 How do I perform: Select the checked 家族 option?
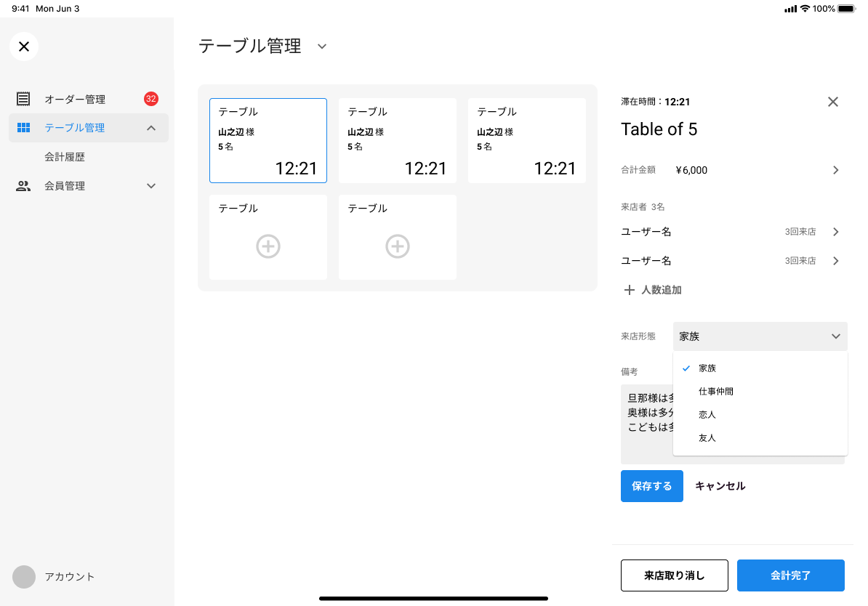707,368
